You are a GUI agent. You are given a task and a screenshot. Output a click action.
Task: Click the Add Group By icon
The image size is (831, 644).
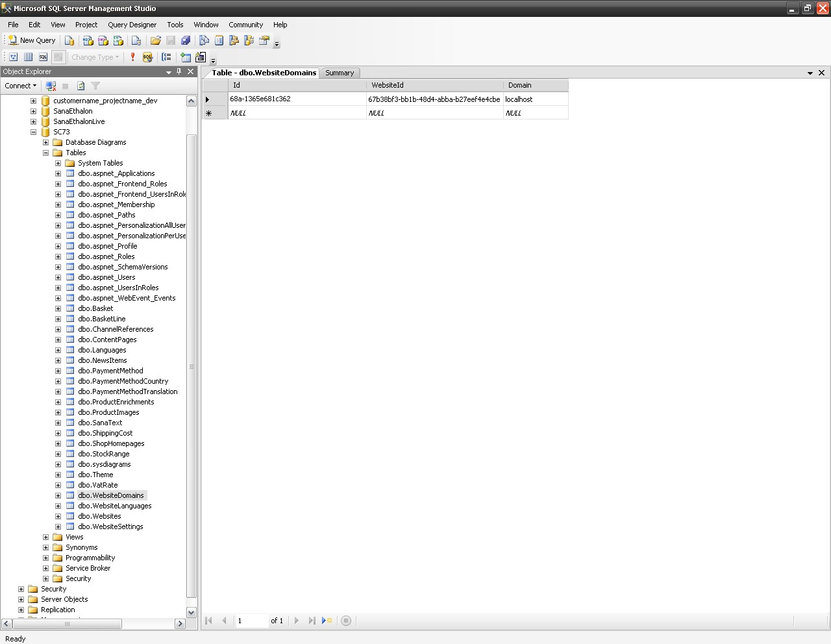(x=166, y=57)
